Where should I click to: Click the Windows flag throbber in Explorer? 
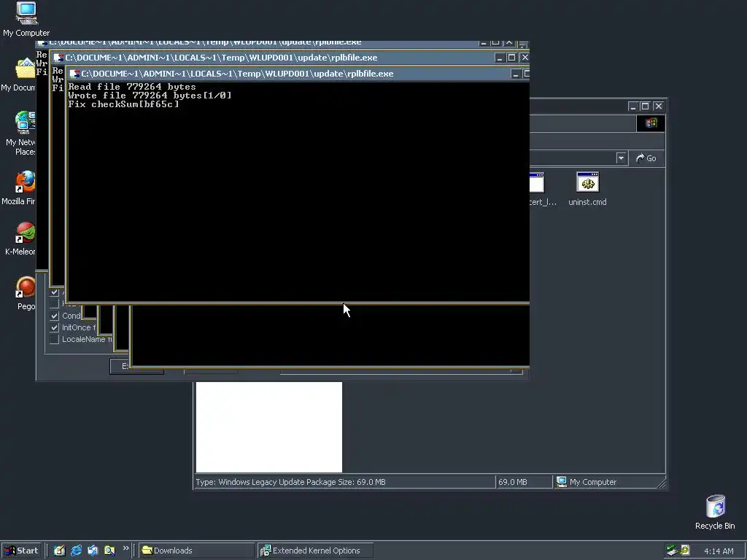[651, 123]
